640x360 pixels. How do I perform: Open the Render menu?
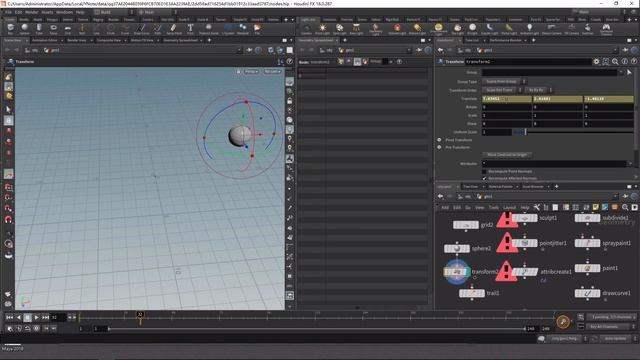click(31, 12)
